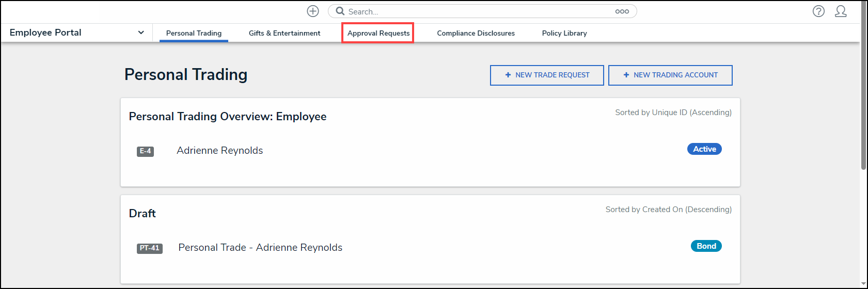The image size is (868, 289).
Task: Click the New Trading Account button
Action: point(670,75)
